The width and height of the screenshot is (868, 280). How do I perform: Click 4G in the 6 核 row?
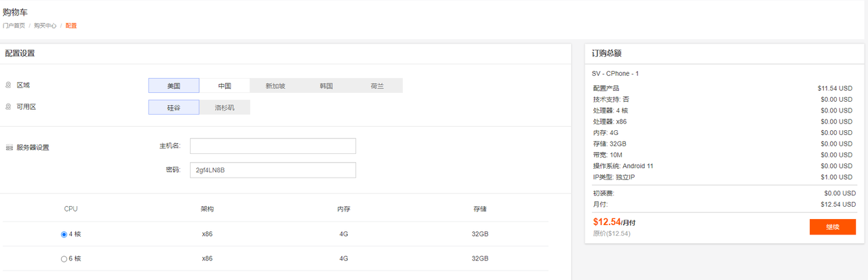click(344, 258)
